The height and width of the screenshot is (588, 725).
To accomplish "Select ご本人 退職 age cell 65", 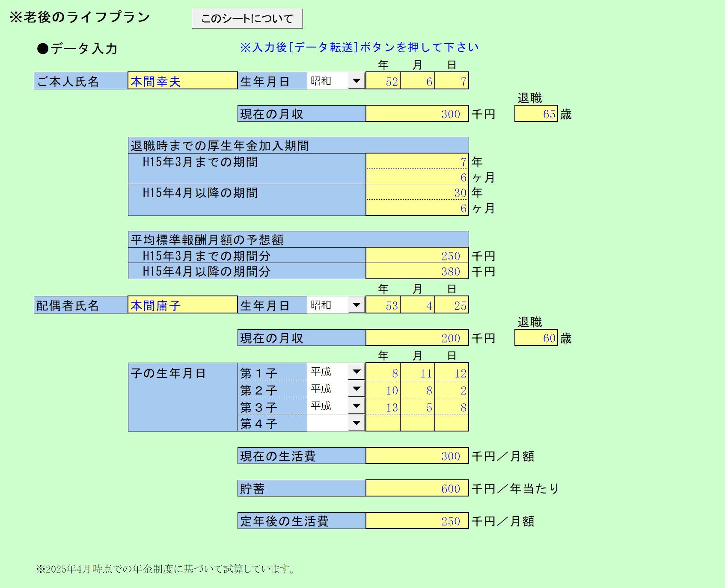I will click(536, 114).
